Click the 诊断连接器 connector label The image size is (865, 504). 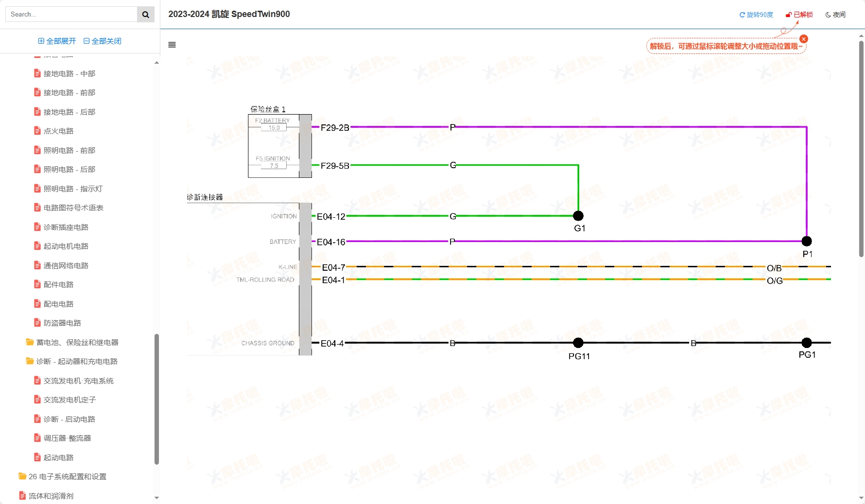[x=205, y=197]
